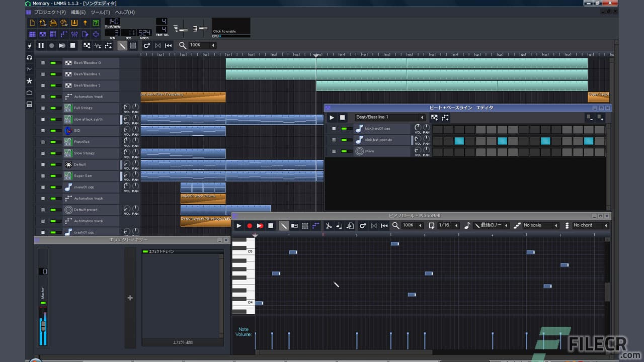Select the selection mode in piano roll
The width and height of the screenshot is (644, 362).
305,226
